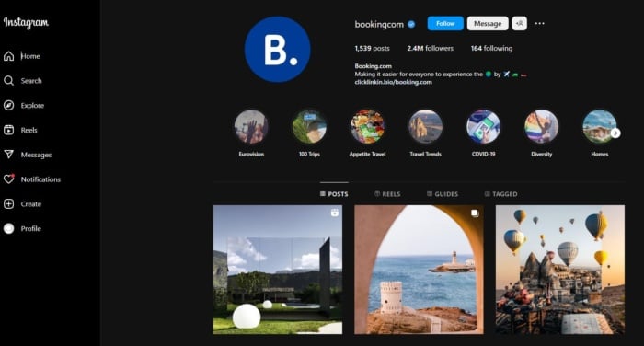Follow the bookingcom account
This screenshot has width=644, height=346.
[x=445, y=23]
